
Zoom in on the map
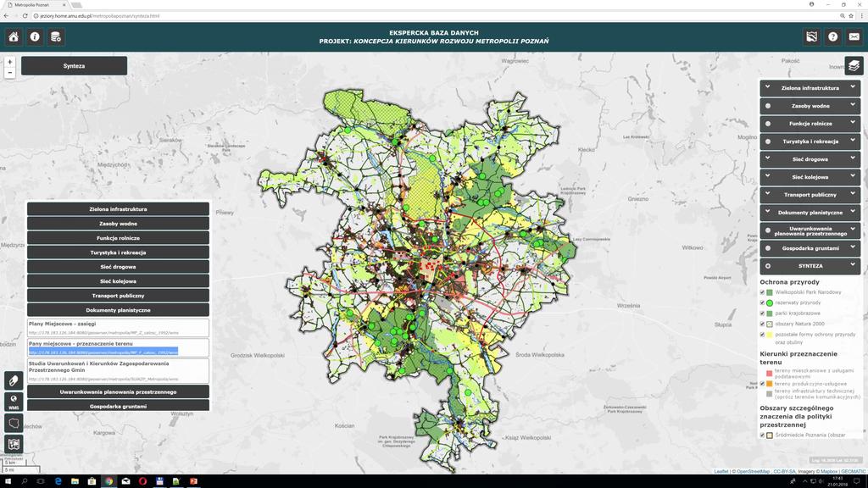click(x=9, y=62)
